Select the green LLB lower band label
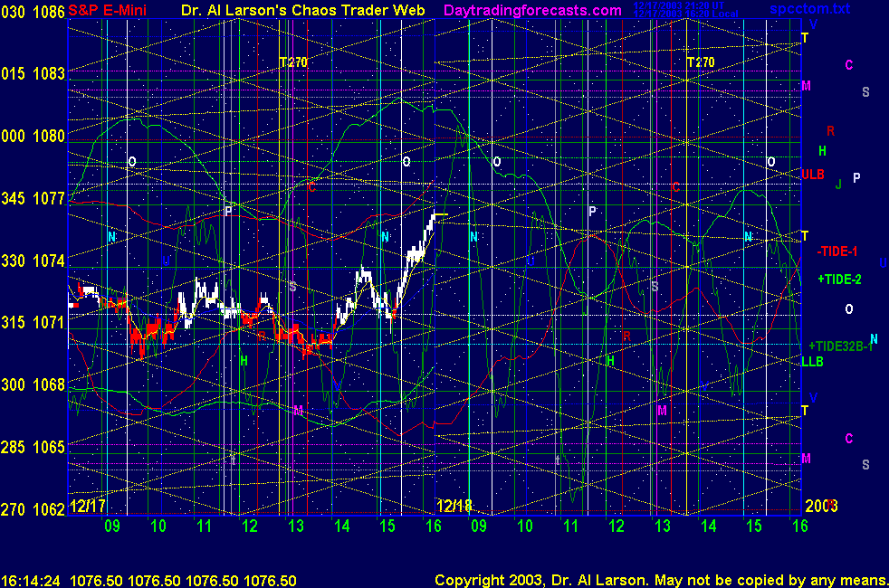 [x=812, y=362]
